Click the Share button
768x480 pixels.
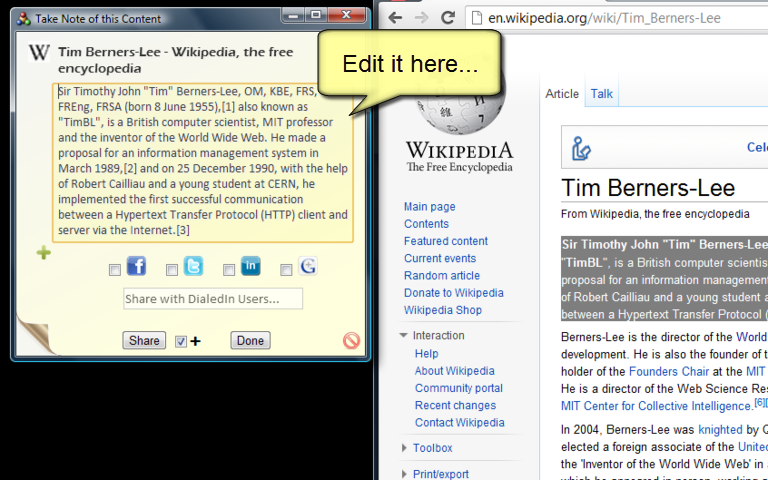coord(144,340)
